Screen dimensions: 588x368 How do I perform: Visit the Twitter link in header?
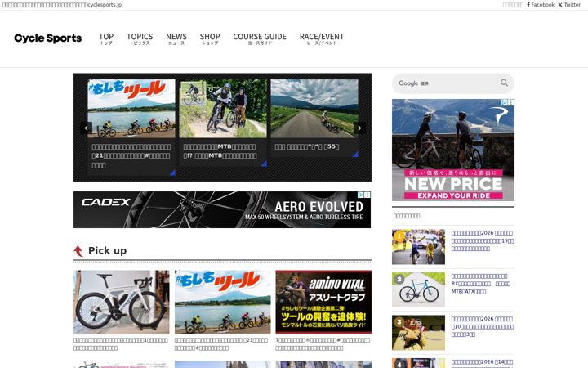pyautogui.click(x=569, y=5)
